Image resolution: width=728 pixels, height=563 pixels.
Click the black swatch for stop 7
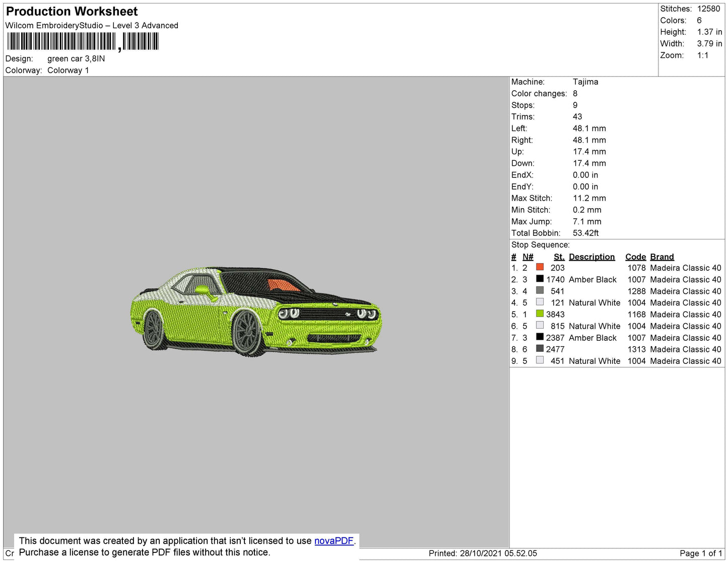coord(540,337)
